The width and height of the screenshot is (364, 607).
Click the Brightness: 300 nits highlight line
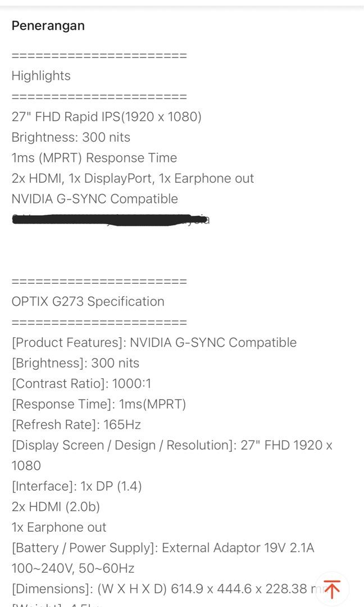[71, 137]
